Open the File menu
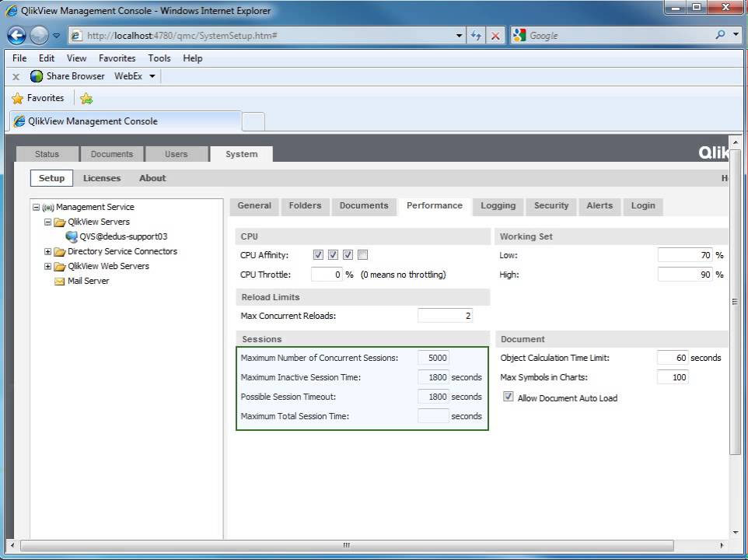 tap(19, 58)
